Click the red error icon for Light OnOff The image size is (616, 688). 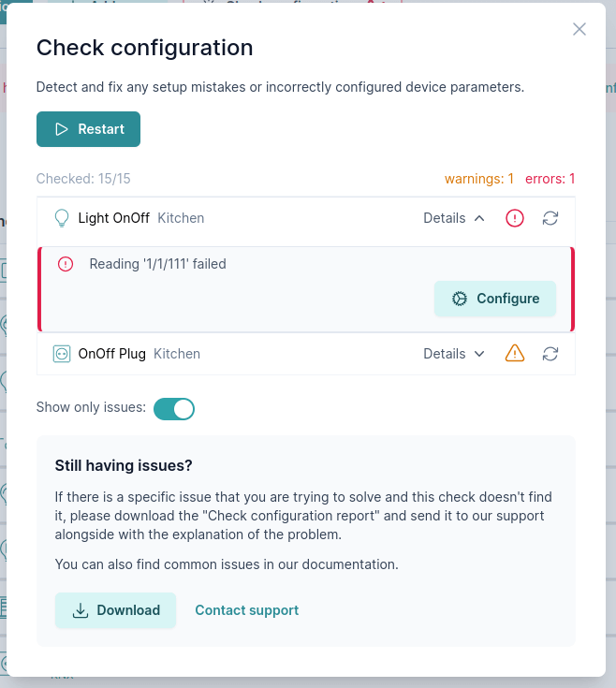pos(515,218)
